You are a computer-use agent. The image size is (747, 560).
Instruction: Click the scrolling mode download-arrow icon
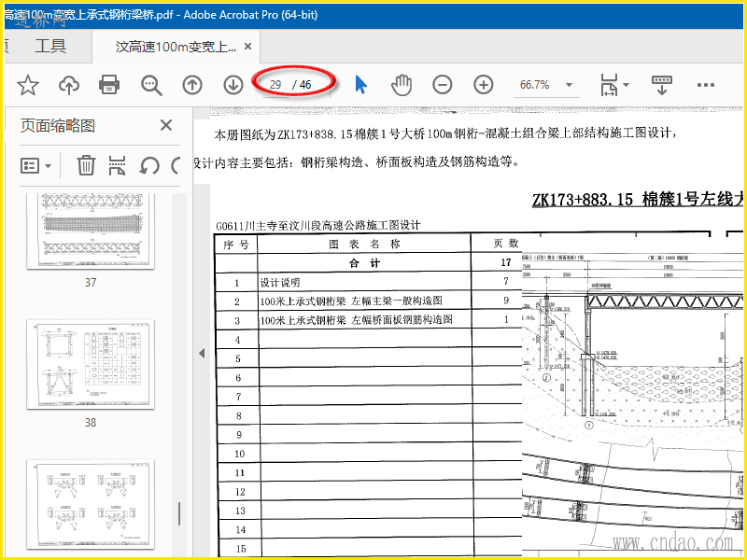pyautogui.click(x=661, y=85)
